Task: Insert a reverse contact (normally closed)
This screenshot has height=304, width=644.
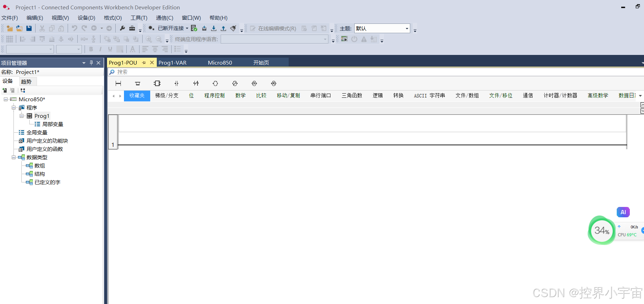Action: (x=196, y=83)
